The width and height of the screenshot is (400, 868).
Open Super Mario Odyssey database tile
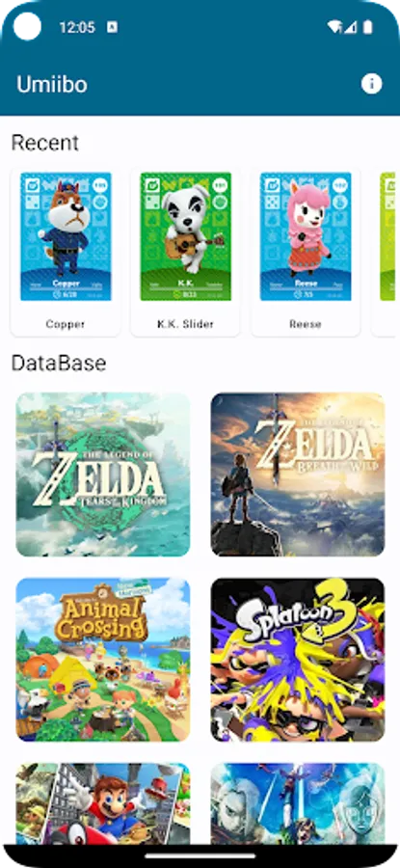pos(103,803)
